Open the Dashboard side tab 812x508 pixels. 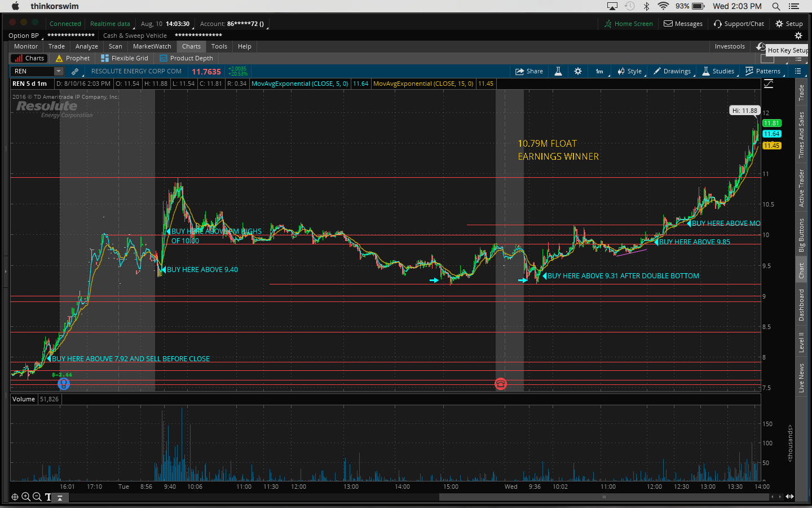pyautogui.click(x=801, y=305)
